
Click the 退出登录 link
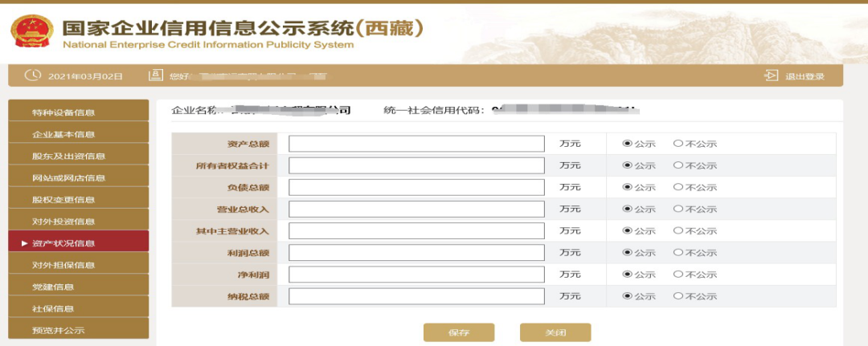805,76
